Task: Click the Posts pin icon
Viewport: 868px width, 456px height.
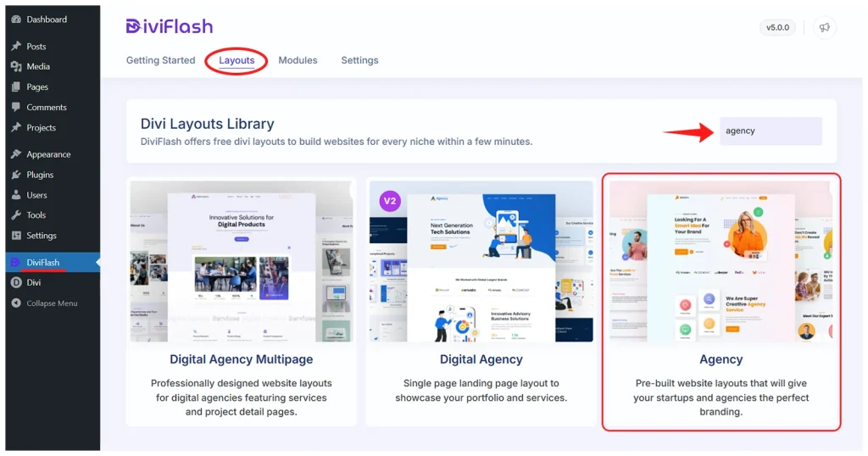Action: point(16,46)
